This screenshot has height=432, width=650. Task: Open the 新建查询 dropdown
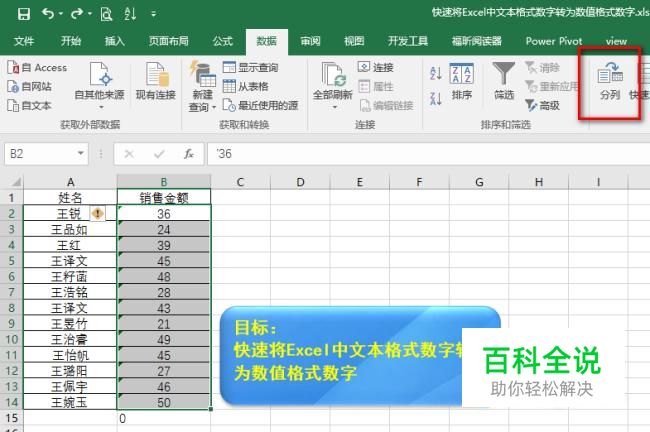(x=203, y=86)
